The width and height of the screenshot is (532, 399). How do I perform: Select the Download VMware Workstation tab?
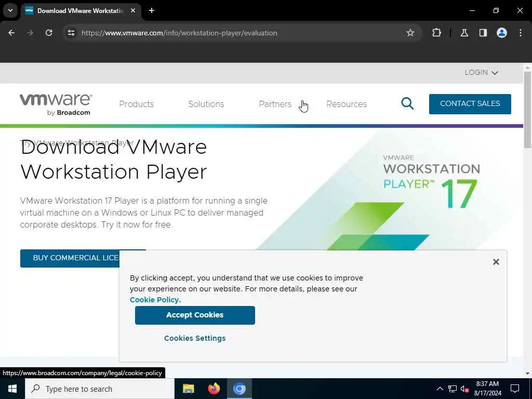pyautogui.click(x=81, y=10)
